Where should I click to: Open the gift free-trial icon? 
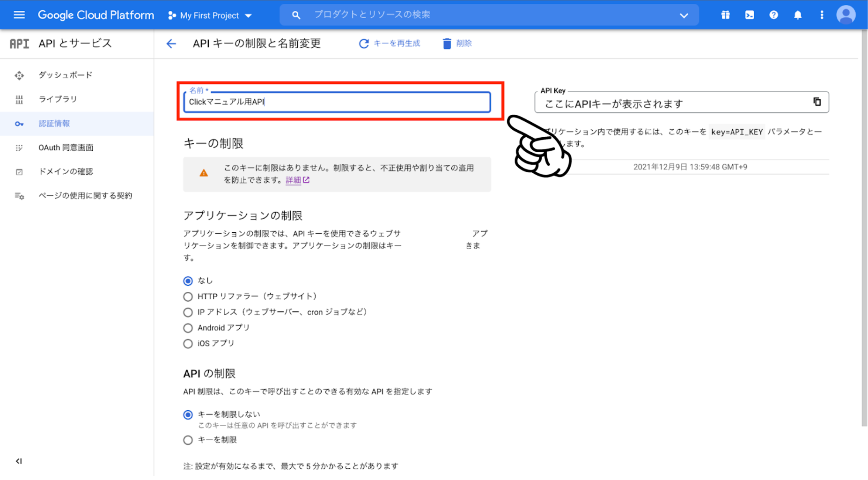point(725,15)
